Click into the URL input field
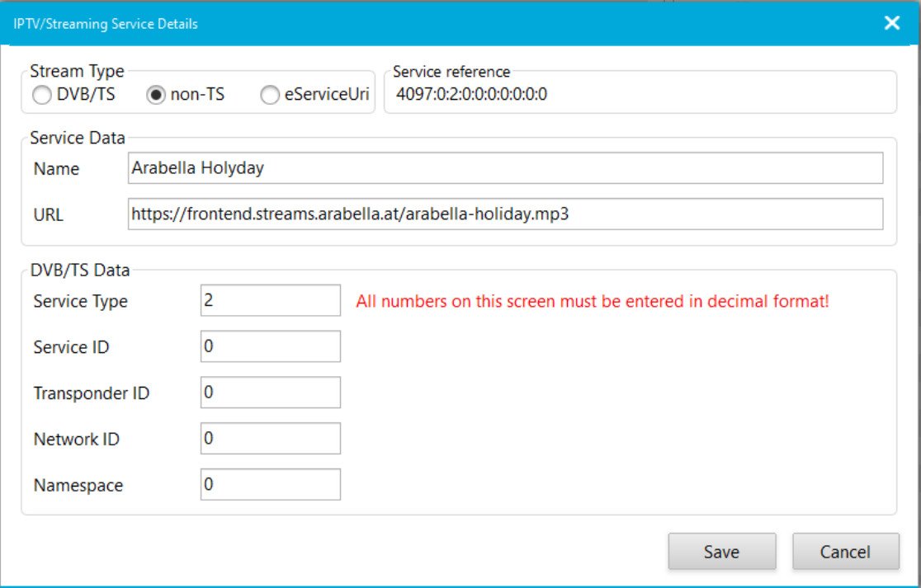This screenshot has height=588, width=921. [x=505, y=214]
